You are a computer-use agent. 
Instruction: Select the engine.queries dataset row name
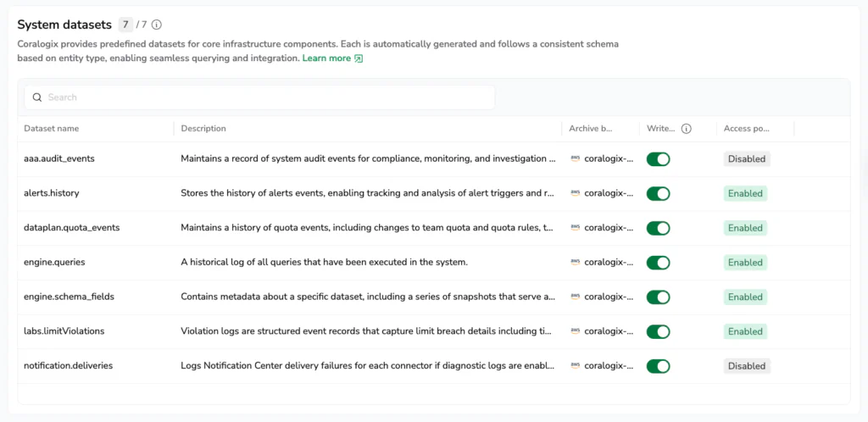click(x=54, y=263)
